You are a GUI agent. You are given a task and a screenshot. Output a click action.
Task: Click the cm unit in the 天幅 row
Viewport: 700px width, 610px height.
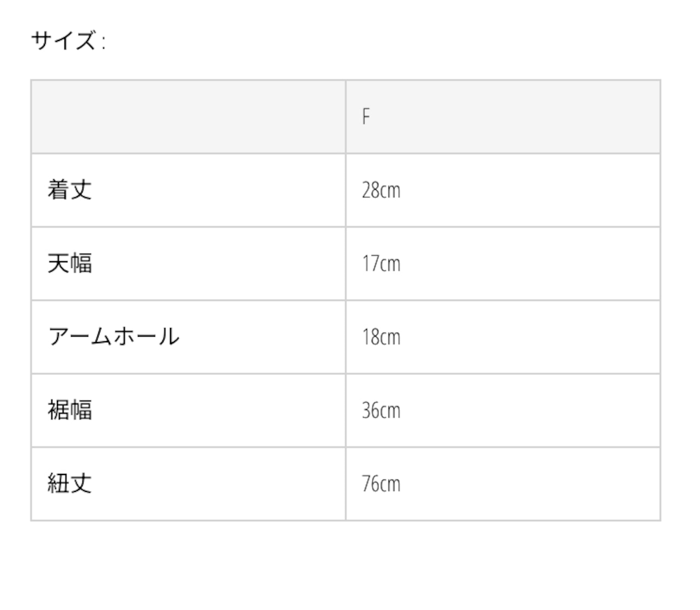click(390, 265)
